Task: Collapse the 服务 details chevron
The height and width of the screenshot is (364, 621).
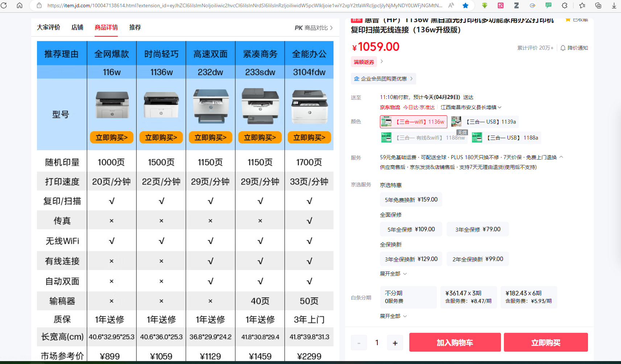Action: coord(561,157)
